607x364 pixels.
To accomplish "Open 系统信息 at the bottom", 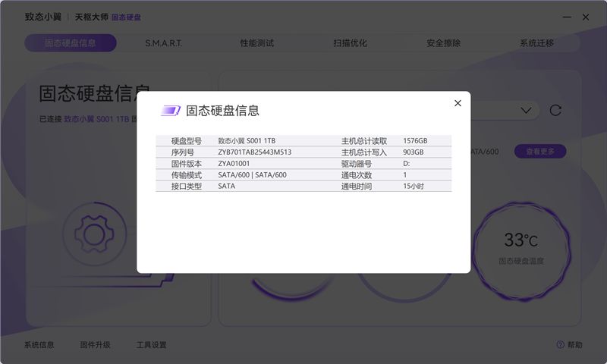I will coord(39,344).
